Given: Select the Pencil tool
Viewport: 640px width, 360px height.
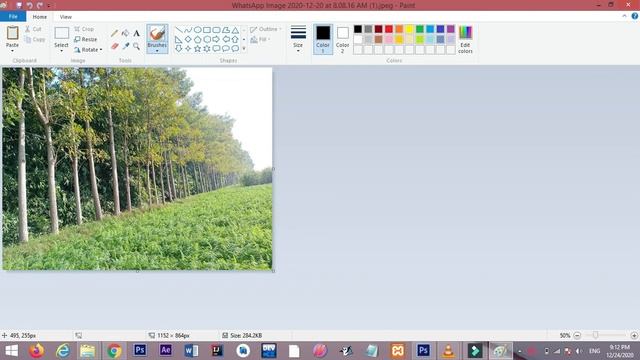Looking at the screenshot, I should coord(115,33).
